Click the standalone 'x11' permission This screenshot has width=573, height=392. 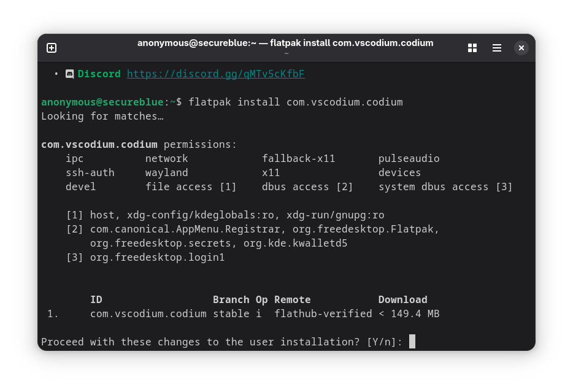271,172
